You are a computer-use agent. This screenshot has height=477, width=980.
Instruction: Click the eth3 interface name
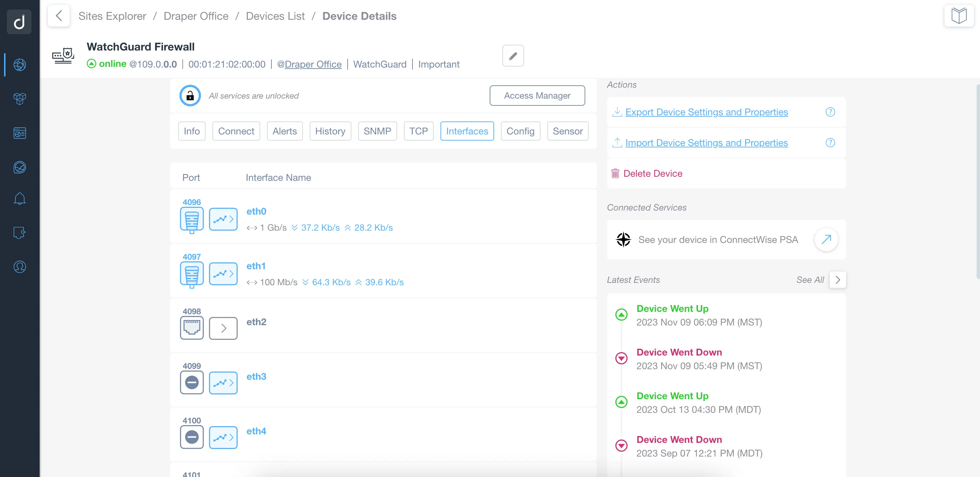256,377
